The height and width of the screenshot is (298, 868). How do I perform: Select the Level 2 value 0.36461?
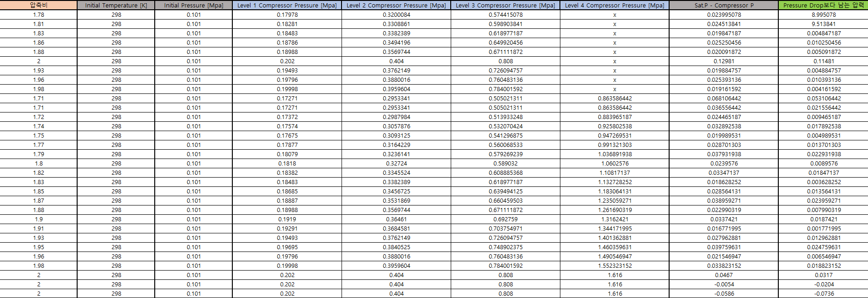click(x=396, y=219)
